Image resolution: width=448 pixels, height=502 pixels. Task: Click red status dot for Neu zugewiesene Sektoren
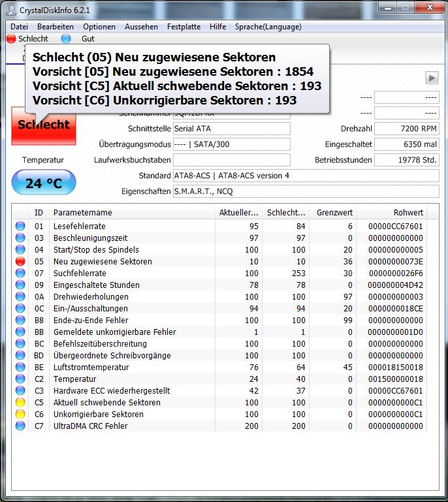(20, 261)
